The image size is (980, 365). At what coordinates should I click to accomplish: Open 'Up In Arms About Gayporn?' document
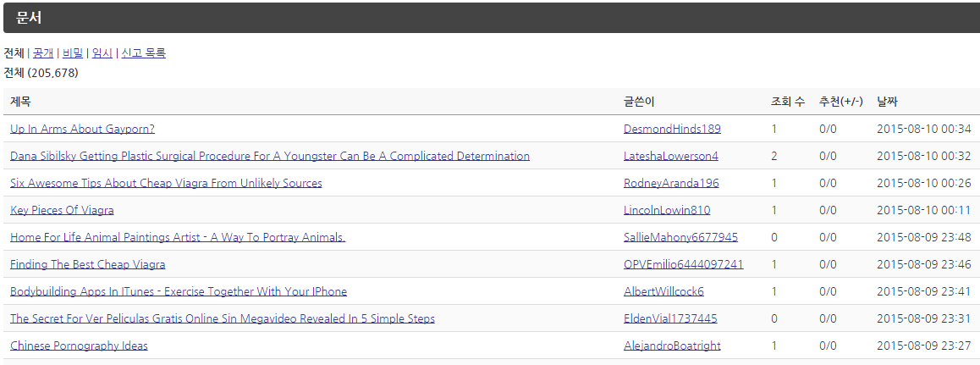82,129
